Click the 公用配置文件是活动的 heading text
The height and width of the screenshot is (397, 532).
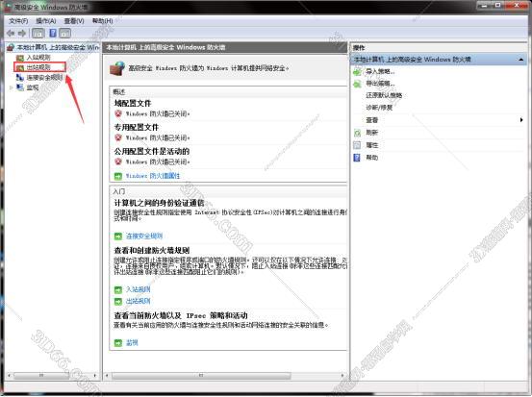point(152,151)
